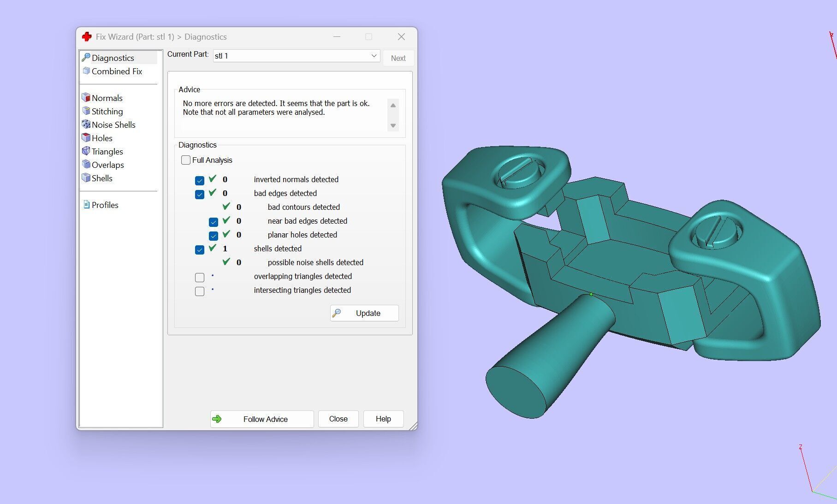Image resolution: width=837 pixels, height=504 pixels.
Task: Click the Close button
Action: 338,419
